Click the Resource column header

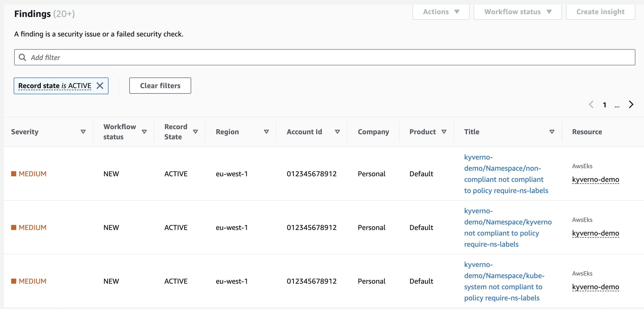pos(587,132)
